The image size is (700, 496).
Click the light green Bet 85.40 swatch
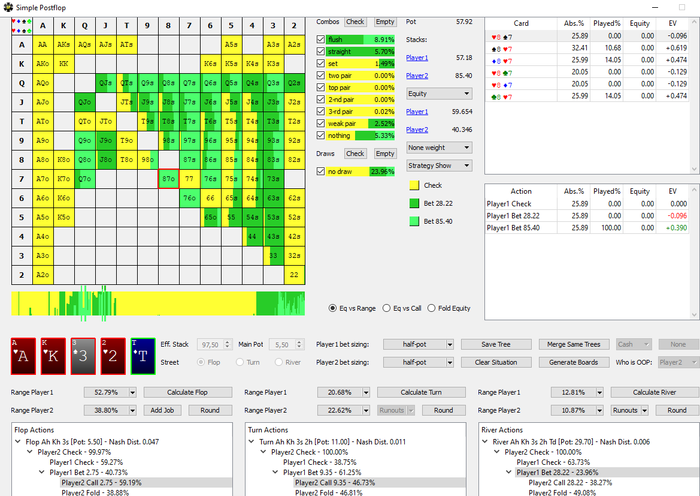[x=414, y=221]
